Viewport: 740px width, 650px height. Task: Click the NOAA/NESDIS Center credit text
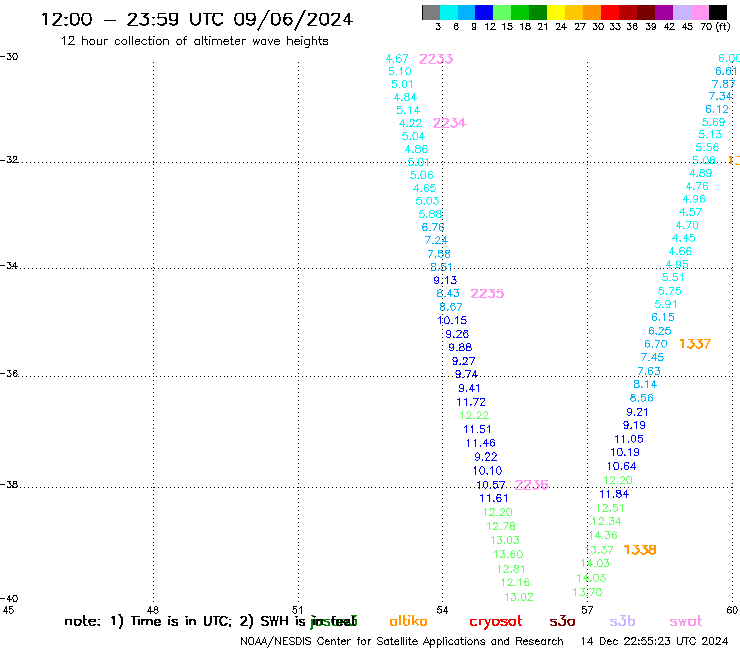coord(402,641)
